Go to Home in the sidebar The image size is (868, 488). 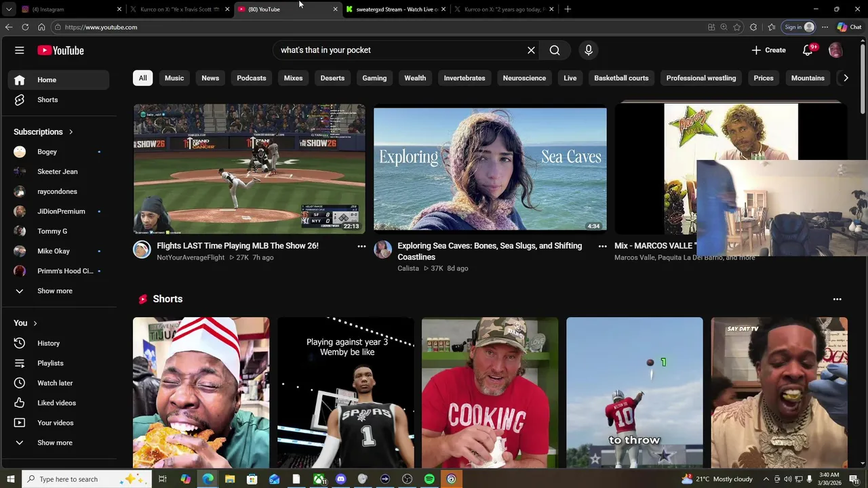tap(58, 80)
